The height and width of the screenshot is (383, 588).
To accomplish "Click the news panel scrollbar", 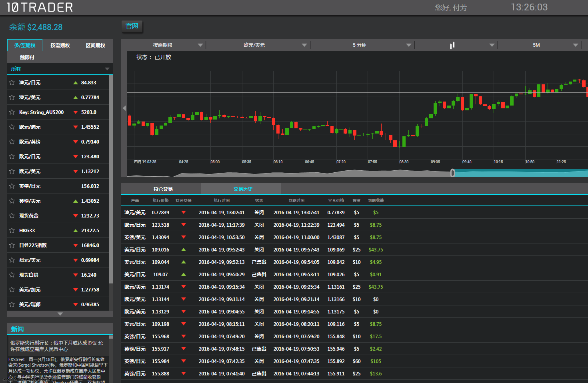I will pos(111,337).
